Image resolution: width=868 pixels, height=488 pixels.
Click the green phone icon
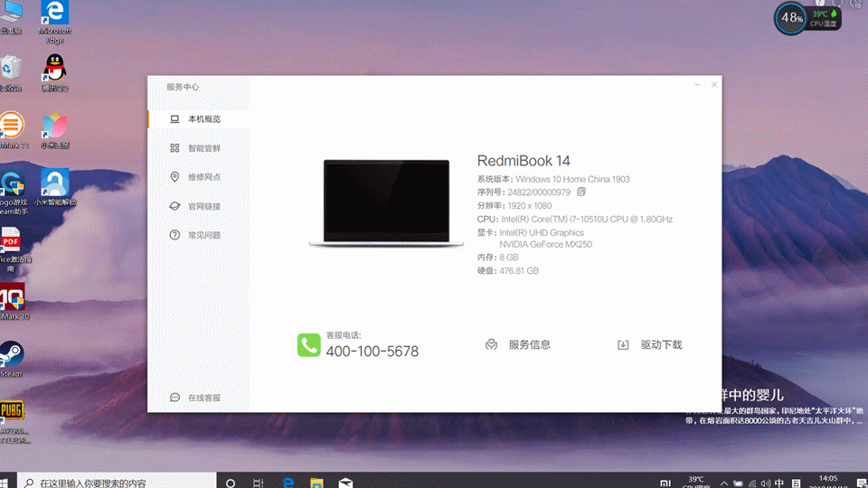(x=308, y=344)
